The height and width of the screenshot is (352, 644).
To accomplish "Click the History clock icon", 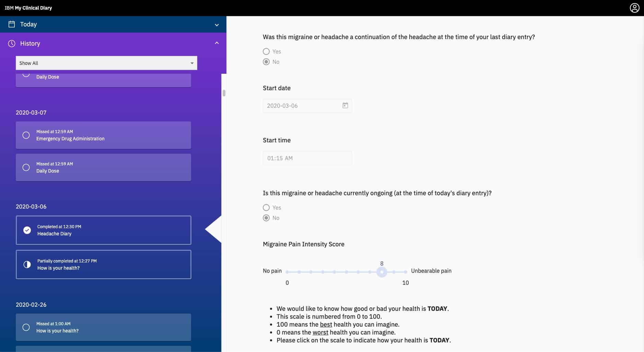I will coord(12,44).
